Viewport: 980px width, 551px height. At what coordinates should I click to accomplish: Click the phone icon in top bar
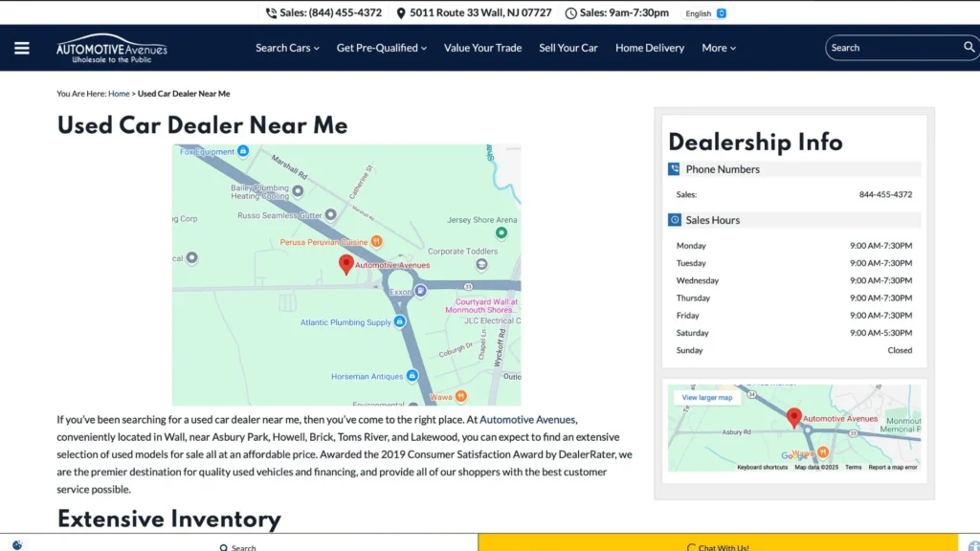271,13
